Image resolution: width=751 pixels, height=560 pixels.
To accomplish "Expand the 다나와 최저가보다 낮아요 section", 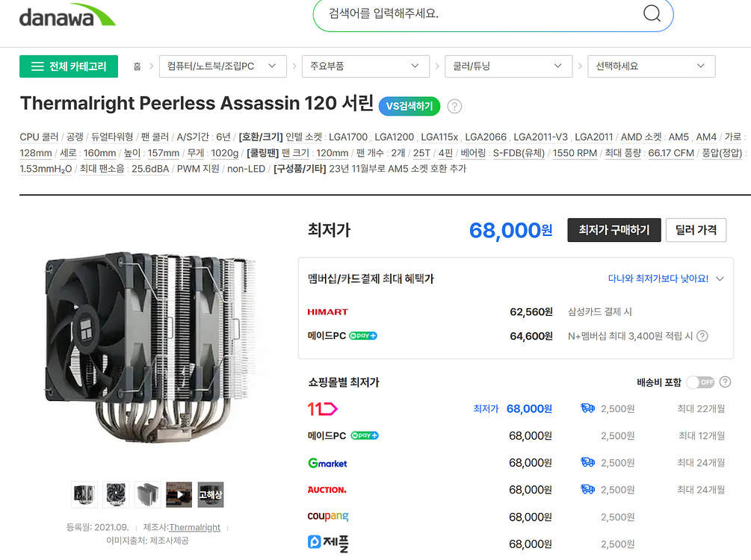I will click(665, 278).
